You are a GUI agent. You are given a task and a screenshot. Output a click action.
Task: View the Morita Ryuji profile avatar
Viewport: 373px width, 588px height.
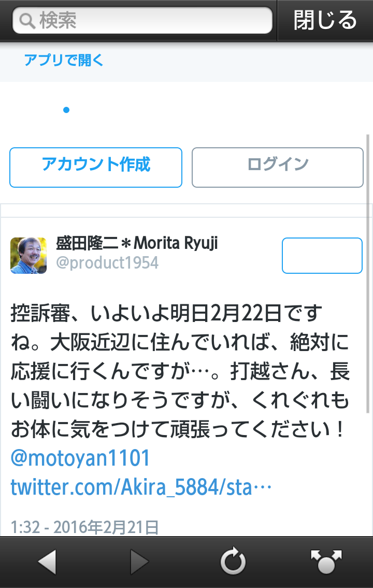click(x=28, y=256)
